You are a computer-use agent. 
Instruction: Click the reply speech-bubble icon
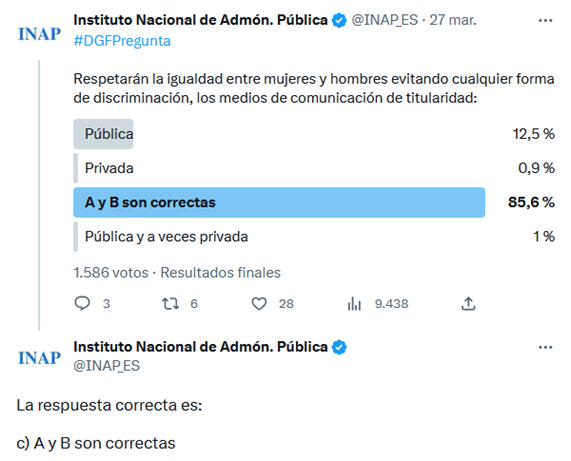[82, 303]
